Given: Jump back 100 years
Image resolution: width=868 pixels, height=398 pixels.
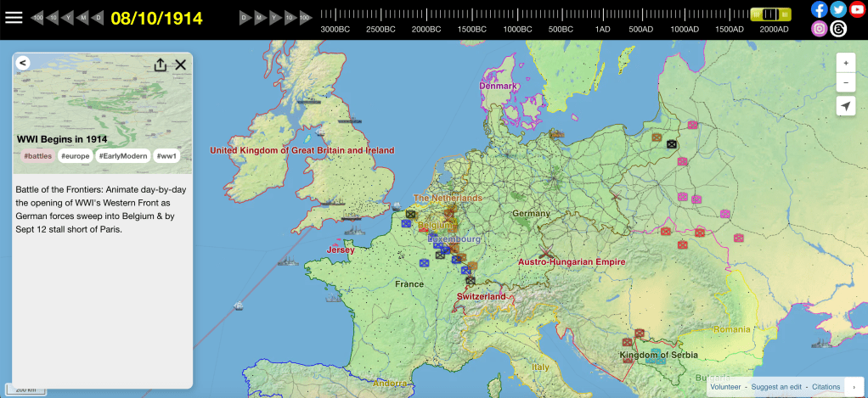Looking at the screenshot, I should pos(37,17).
